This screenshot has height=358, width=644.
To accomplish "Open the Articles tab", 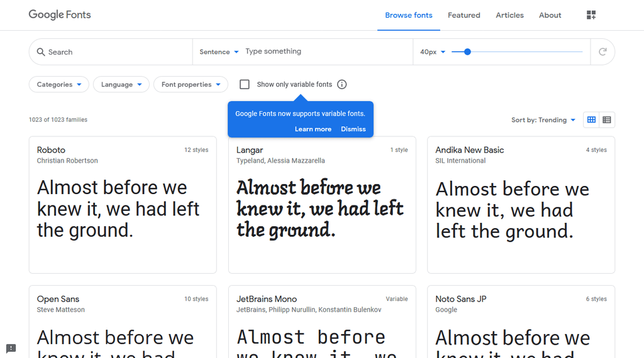I will (509, 15).
